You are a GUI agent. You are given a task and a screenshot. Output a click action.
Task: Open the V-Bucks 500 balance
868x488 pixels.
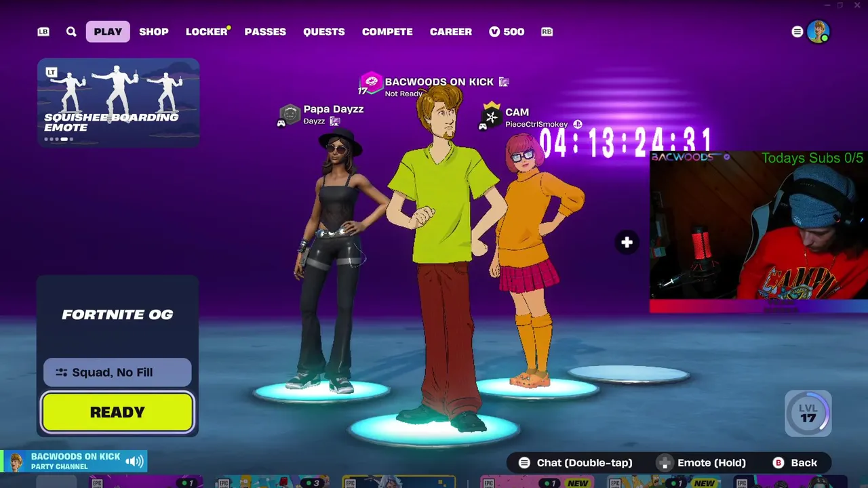tap(507, 32)
